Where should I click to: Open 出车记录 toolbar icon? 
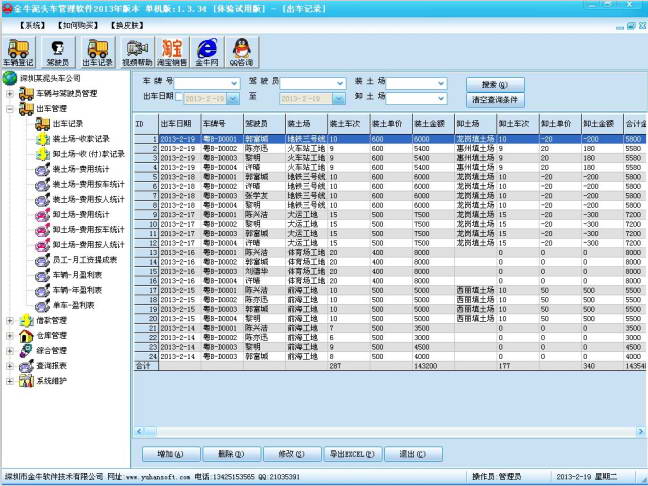point(98,52)
